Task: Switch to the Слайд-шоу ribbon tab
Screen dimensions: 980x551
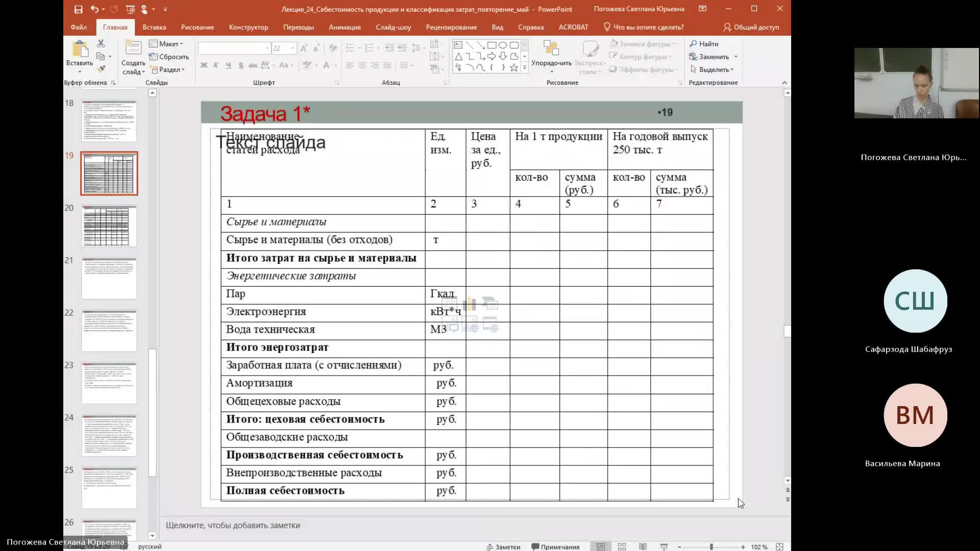Action: (x=393, y=27)
